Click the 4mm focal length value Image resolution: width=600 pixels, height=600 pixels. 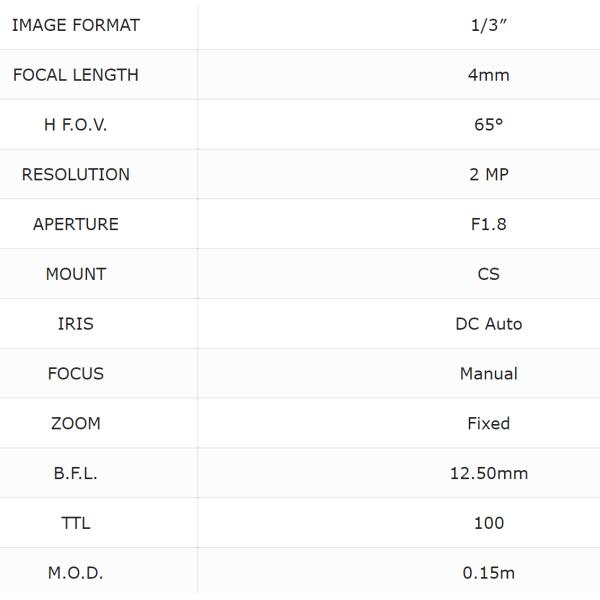pyautogui.click(x=488, y=75)
